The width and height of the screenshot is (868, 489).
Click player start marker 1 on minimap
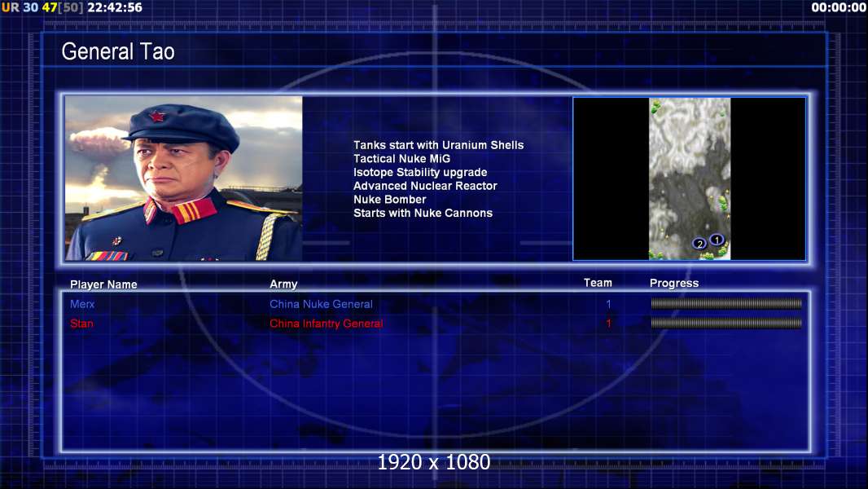[x=717, y=240]
